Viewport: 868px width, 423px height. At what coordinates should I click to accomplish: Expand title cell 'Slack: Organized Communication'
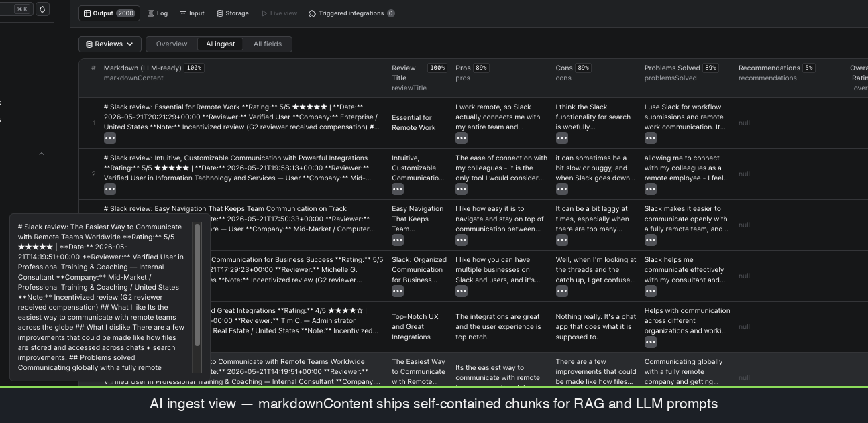(x=398, y=291)
